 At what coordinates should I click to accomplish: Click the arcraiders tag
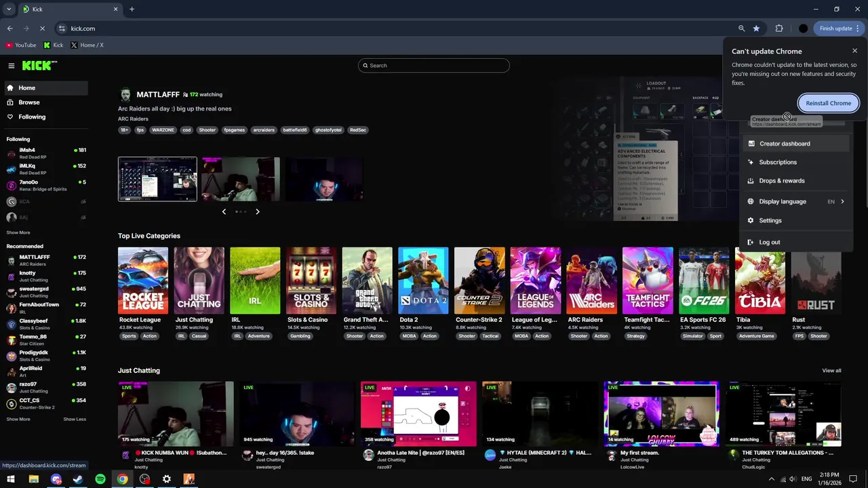(264, 130)
